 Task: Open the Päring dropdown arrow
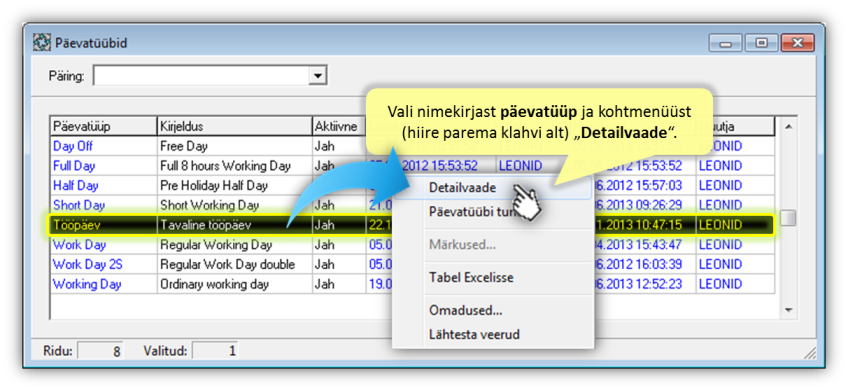(x=317, y=76)
